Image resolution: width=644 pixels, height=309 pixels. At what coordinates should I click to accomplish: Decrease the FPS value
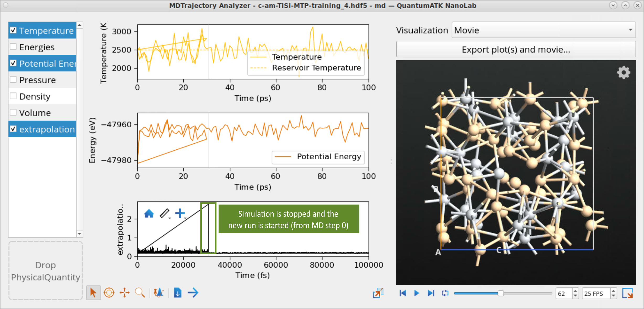(613, 296)
